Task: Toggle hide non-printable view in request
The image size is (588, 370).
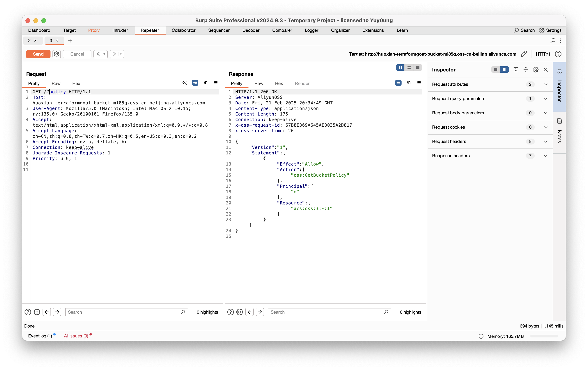Action: 185,83
